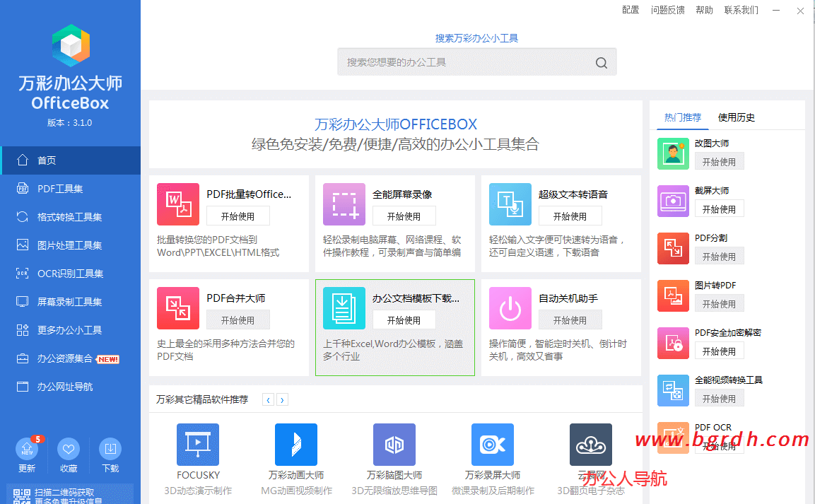Image resolution: width=815 pixels, height=504 pixels.
Task: Select the 截屏大师 screenshot tool icon
Action: 673,201
